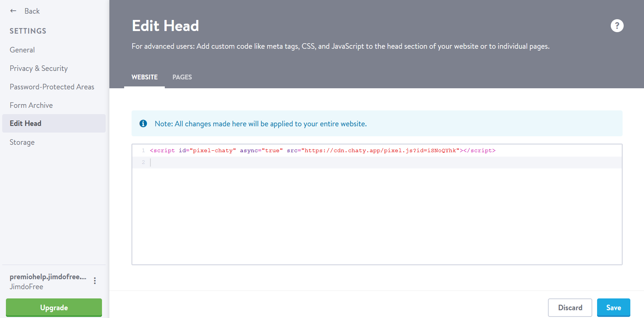Switch to the WEBSITE tab
Screen dimensions: 644x318
coord(144,77)
